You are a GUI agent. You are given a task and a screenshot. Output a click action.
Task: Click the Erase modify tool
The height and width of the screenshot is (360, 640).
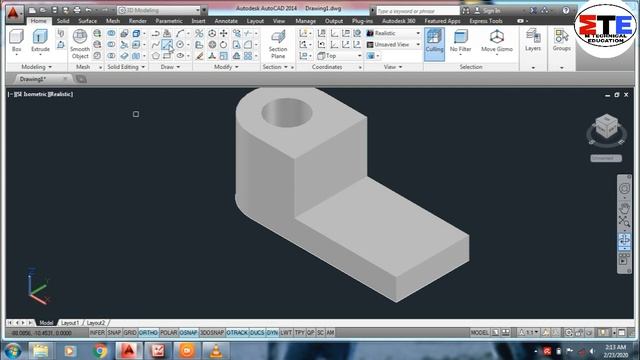coord(199,56)
